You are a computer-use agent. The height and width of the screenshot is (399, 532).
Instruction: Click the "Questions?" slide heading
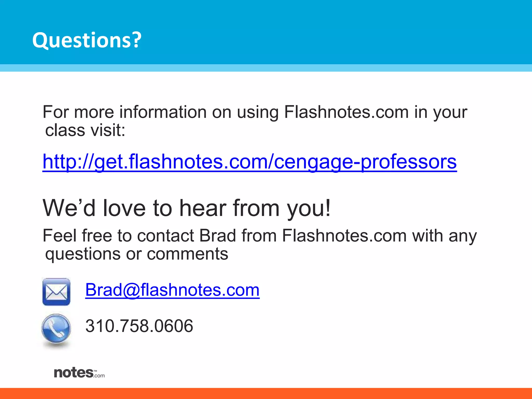(87, 40)
